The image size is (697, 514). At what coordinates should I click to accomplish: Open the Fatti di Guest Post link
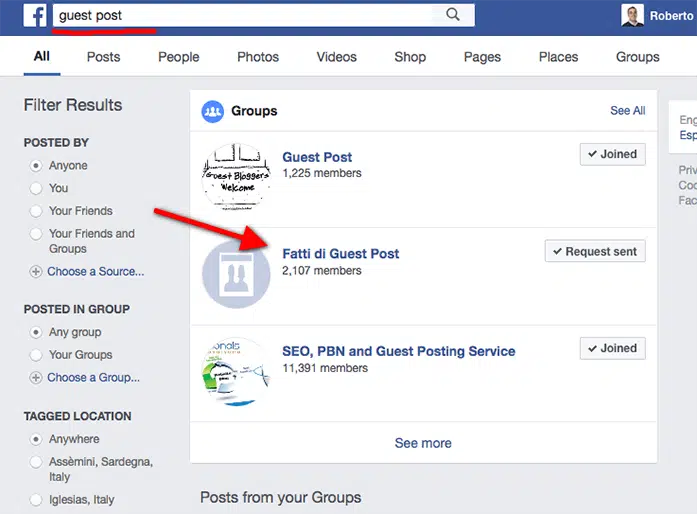click(341, 253)
